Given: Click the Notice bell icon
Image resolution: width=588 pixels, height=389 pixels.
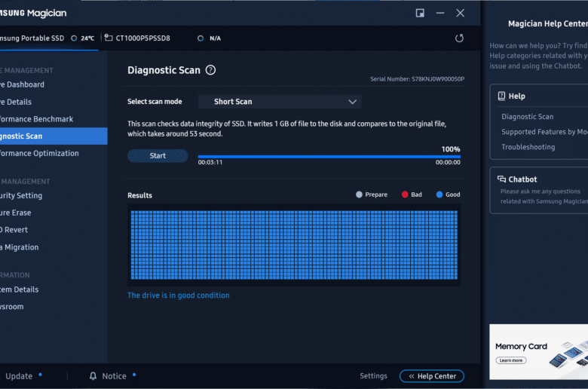Looking at the screenshot, I should (x=93, y=376).
